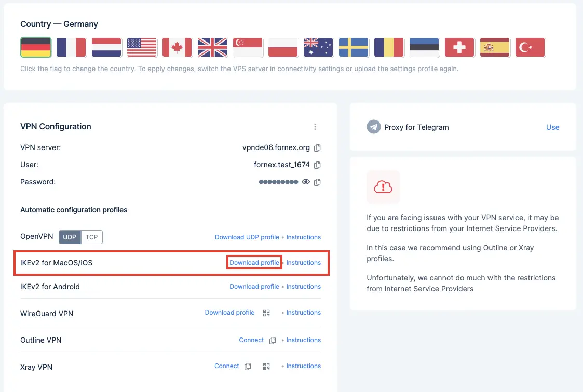Viewport: 583px width, 392px height.
Task: Choose the Switzerland flag country
Action: 459,47
